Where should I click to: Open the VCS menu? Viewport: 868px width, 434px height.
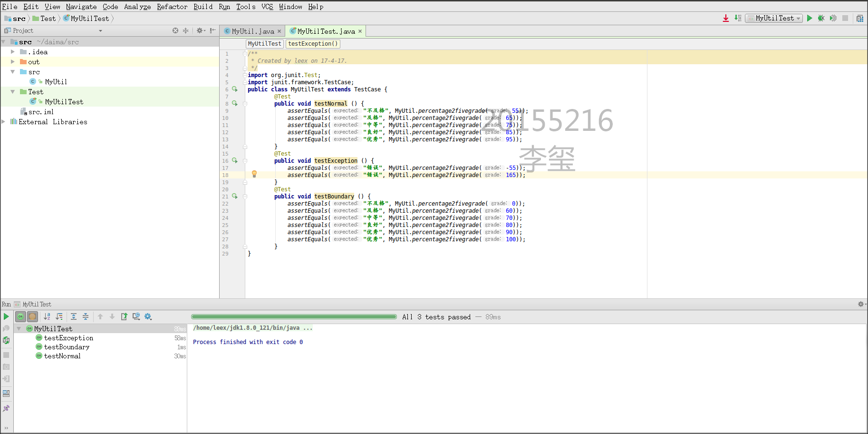tap(267, 7)
